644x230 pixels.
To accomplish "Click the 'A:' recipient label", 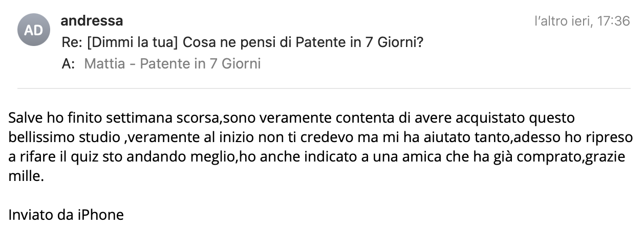I will [68, 64].
